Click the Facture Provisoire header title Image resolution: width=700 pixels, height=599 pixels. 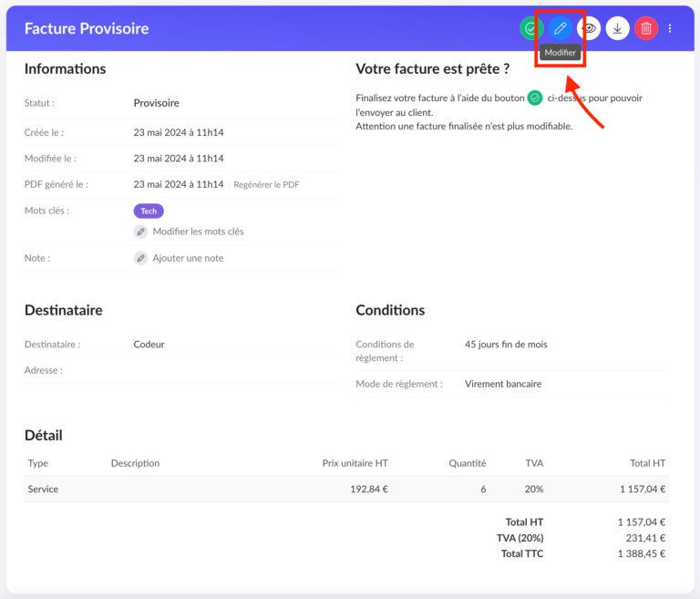pos(87,28)
